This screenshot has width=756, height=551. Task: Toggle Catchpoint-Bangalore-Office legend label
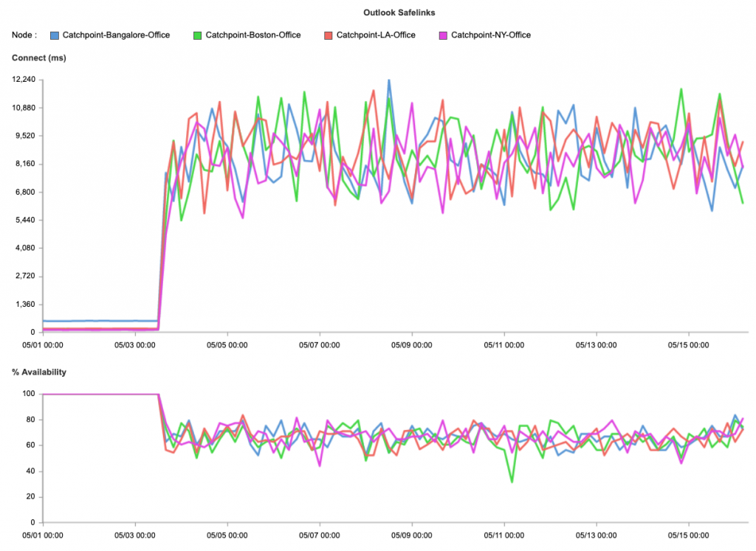point(116,35)
